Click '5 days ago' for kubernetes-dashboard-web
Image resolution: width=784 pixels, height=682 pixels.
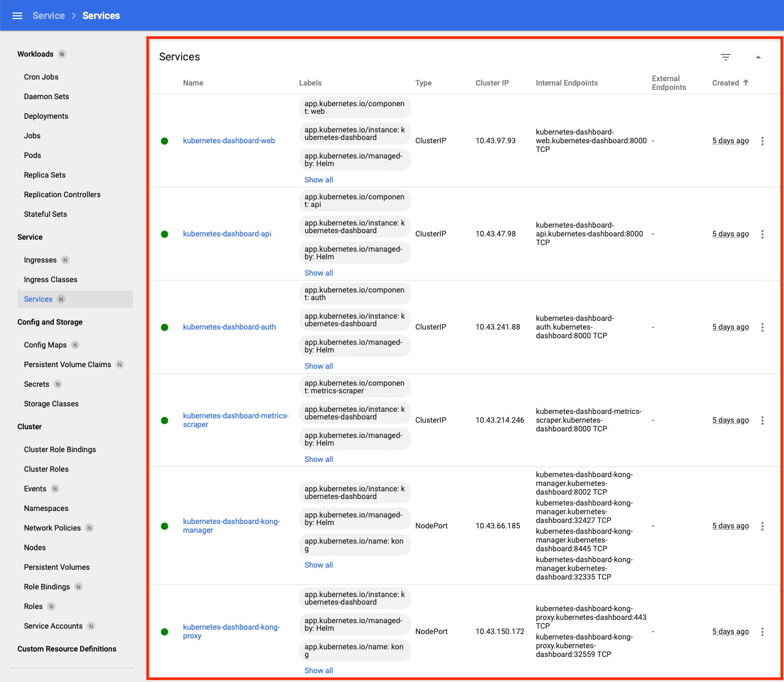click(x=731, y=141)
